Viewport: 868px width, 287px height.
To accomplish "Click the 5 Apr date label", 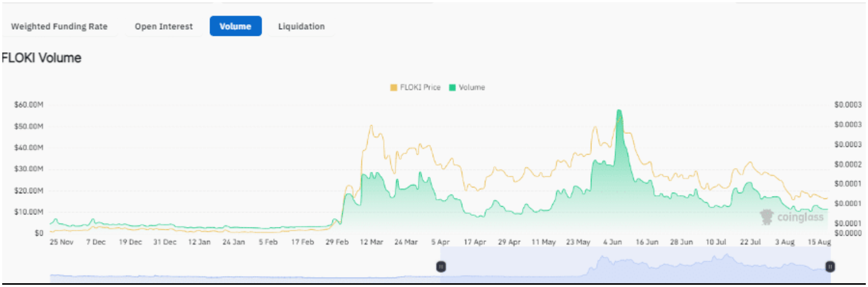I will (440, 242).
